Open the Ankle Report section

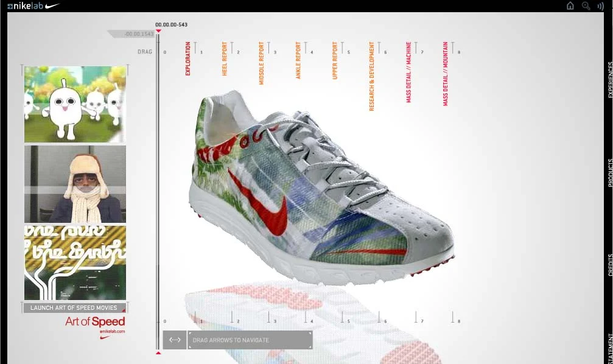(298, 60)
